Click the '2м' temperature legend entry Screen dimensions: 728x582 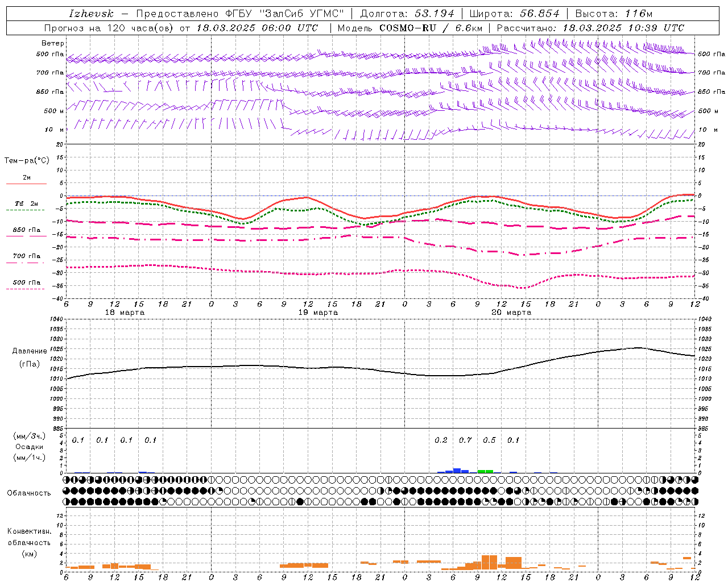(27, 177)
